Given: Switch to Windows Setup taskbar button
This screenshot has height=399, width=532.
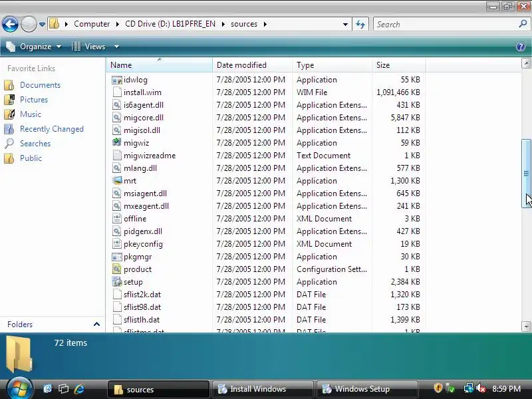Looking at the screenshot, I should tap(367, 389).
